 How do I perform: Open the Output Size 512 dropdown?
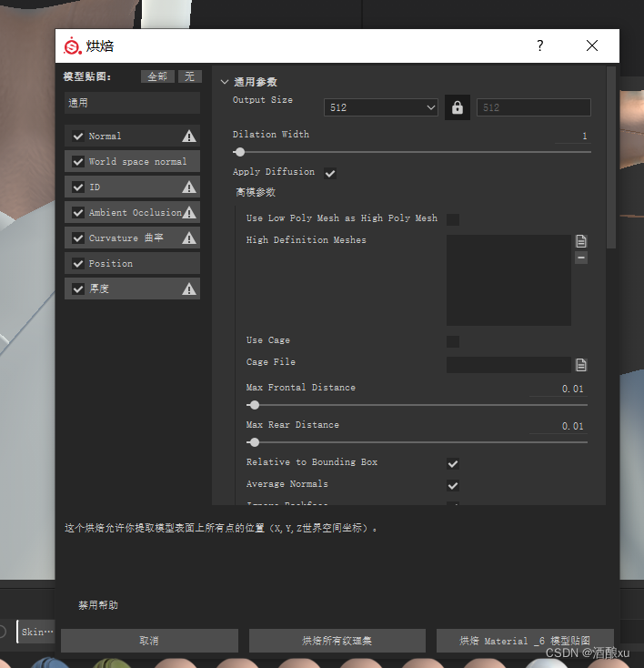coord(381,107)
